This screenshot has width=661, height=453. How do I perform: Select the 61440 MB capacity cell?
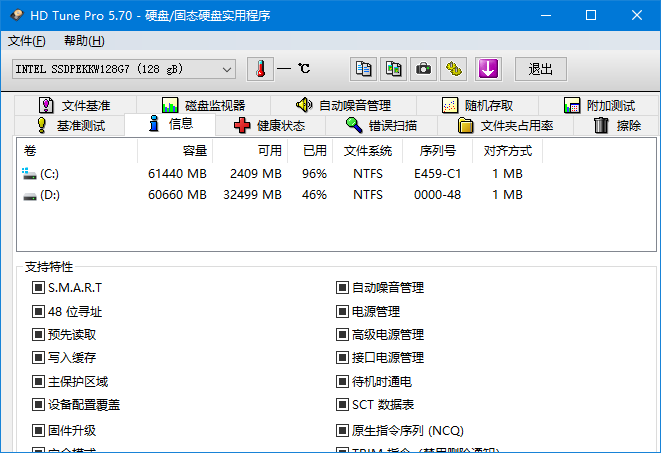coord(177,174)
